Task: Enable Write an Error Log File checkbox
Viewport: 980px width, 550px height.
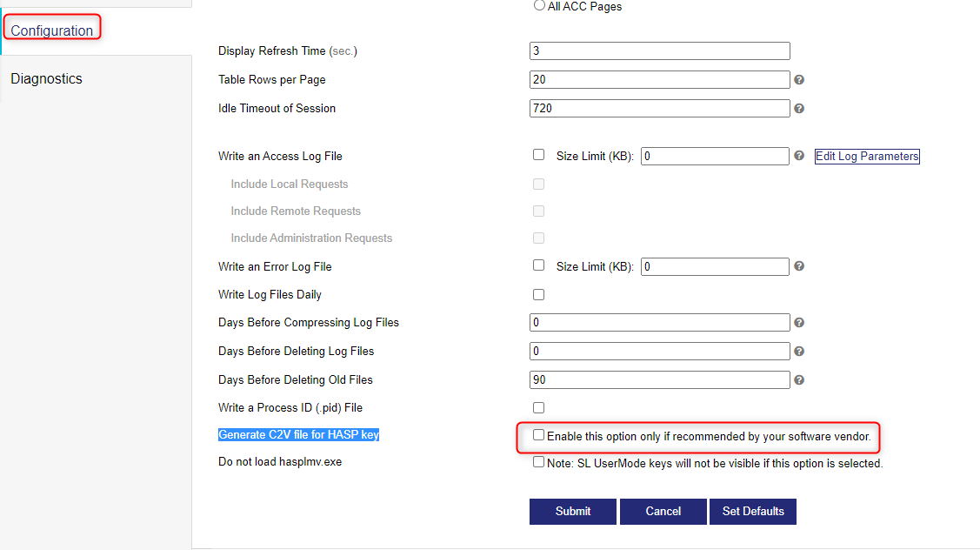Action: [x=538, y=265]
